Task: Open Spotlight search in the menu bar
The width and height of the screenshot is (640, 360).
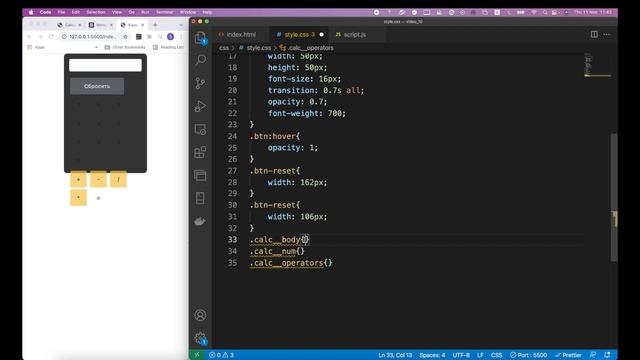Action: [x=545, y=12]
